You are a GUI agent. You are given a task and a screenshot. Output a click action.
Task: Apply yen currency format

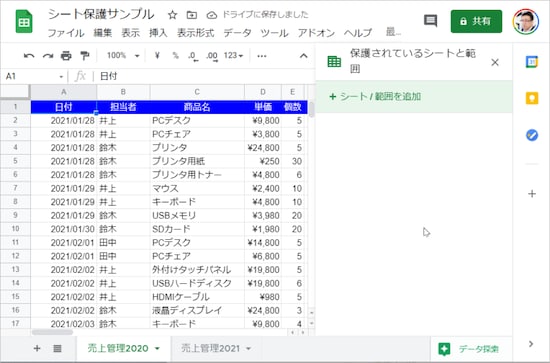click(157, 55)
